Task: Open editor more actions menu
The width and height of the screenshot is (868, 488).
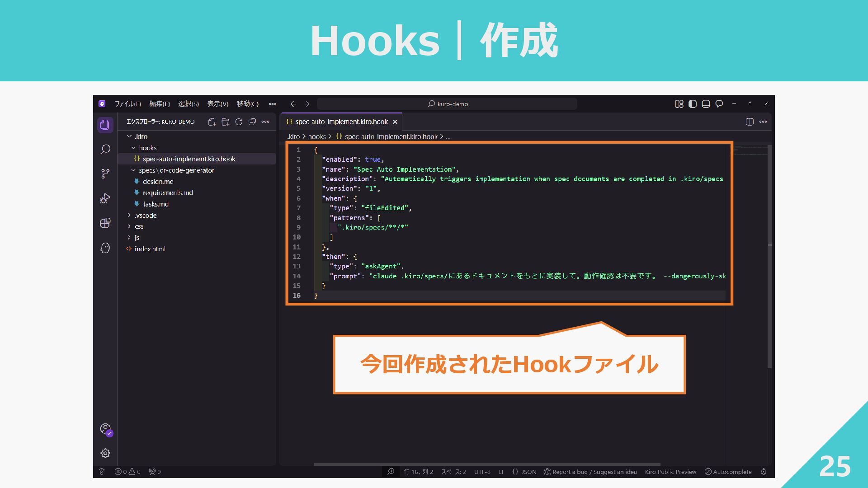Action: click(x=763, y=122)
